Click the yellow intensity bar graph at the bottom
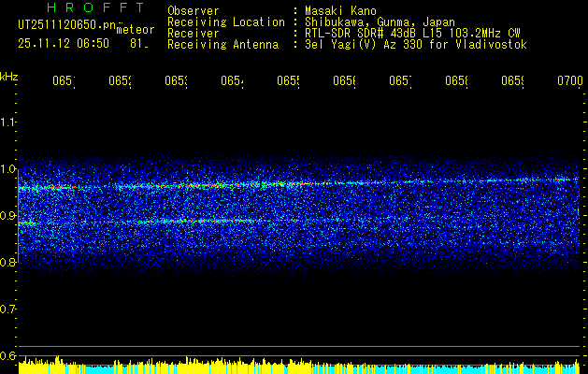588x374 pixels. [x=299, y=366]
